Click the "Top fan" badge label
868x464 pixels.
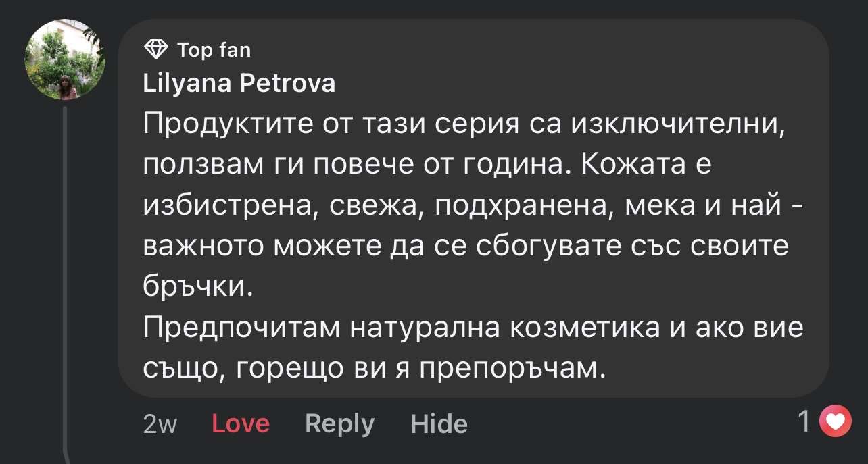tap(213, 50)
